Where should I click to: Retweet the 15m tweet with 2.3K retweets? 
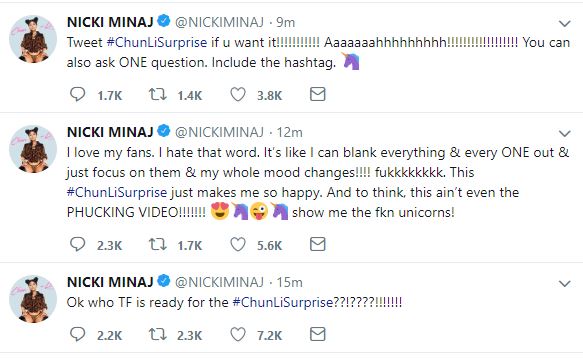pos(158,334)
